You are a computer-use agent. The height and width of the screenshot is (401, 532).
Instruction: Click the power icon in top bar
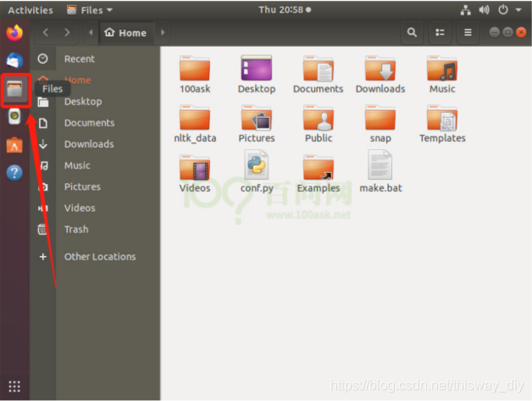click(503, 10)
